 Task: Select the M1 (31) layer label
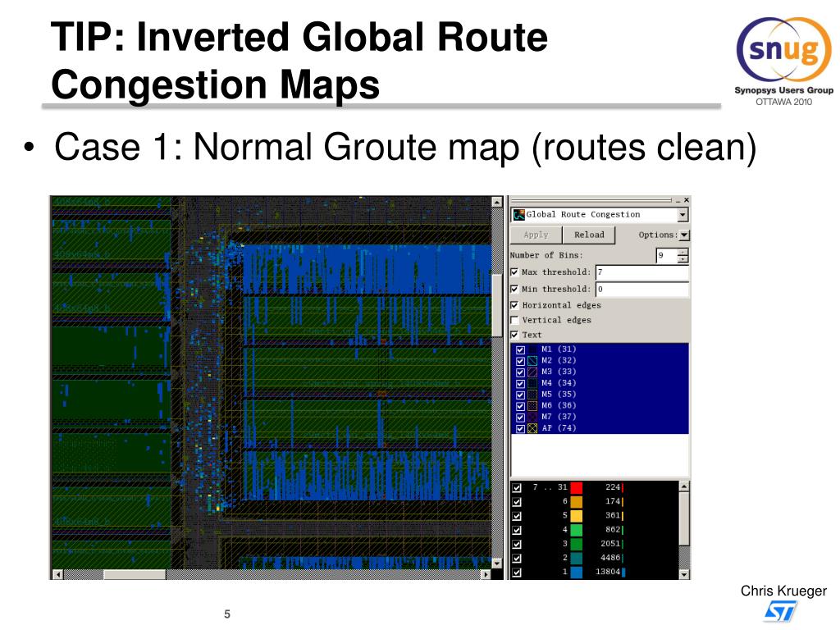pos(559,349)
